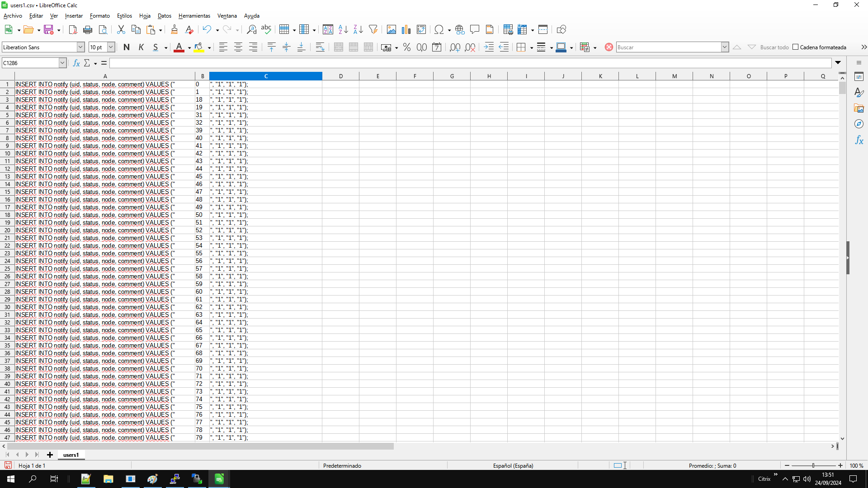The image size is (868, 488).
Task: Open the font color dropdown arrow
Action: tap(189, 48)
